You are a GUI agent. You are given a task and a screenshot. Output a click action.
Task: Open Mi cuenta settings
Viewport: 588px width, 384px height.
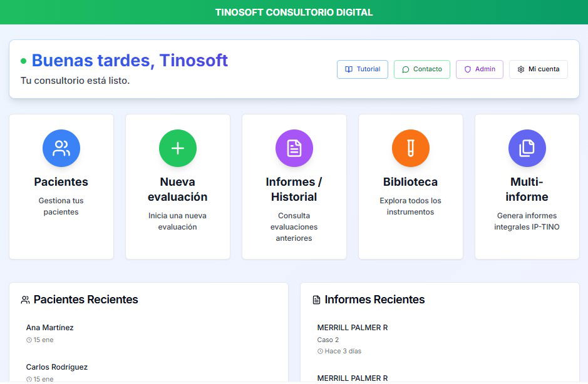coord(538,69)
